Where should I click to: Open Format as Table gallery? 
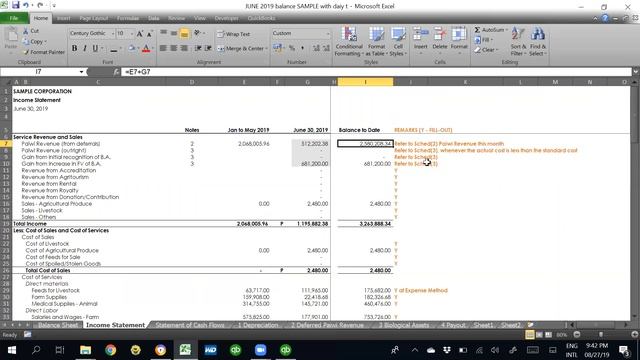point(376,42)
